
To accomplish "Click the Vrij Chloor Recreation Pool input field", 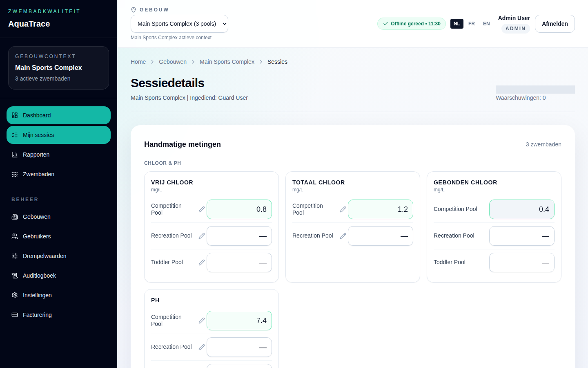I will pyautogui.click(x=239, y=236).
